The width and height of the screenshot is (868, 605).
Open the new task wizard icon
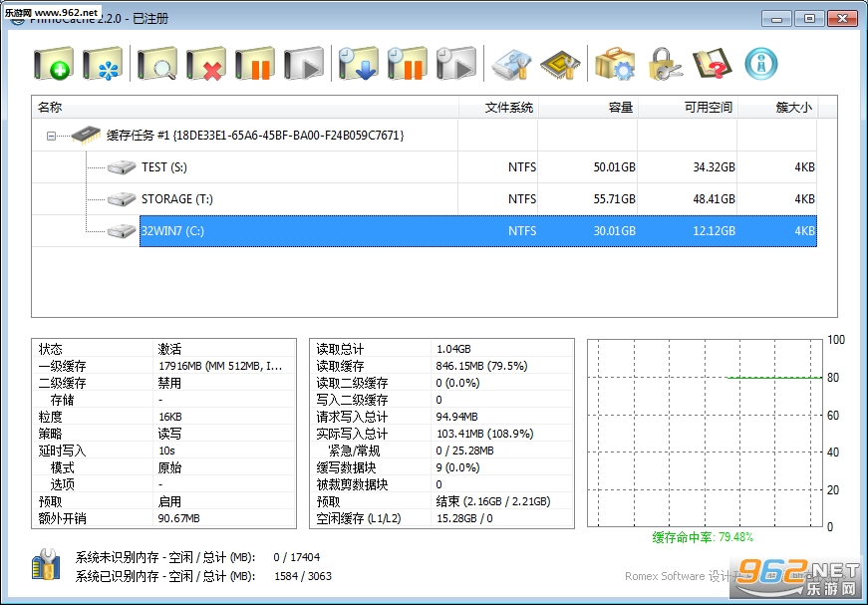[103, 62]
